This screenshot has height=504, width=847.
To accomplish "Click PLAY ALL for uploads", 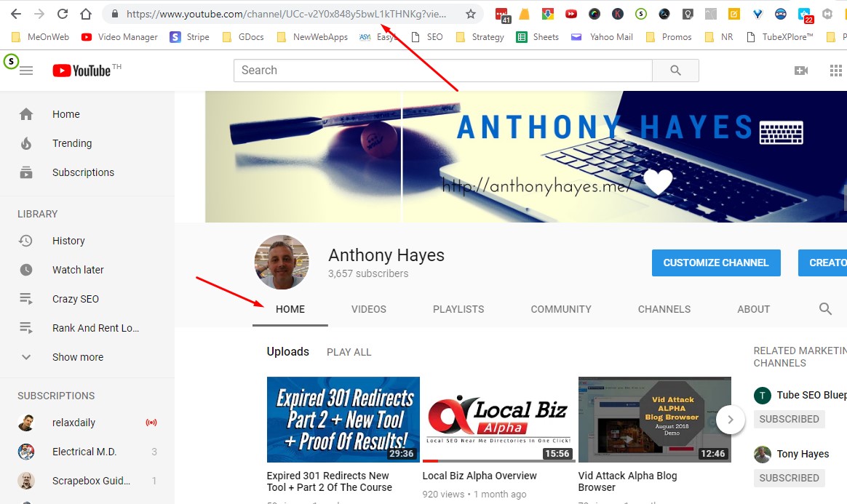I will (x=349, y=353).
